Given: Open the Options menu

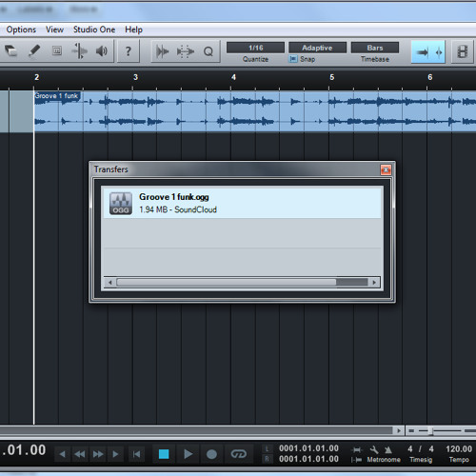Looking at the screenshot, I should point(21,30).
